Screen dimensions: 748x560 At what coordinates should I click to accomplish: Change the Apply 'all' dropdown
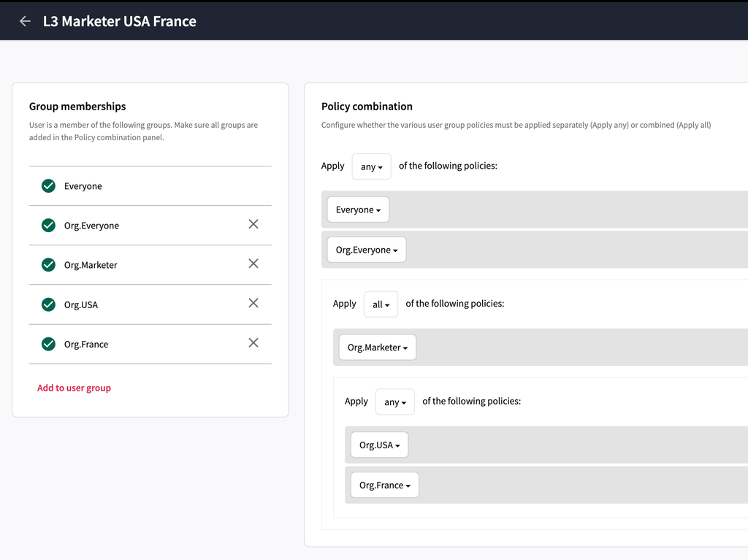381,304
